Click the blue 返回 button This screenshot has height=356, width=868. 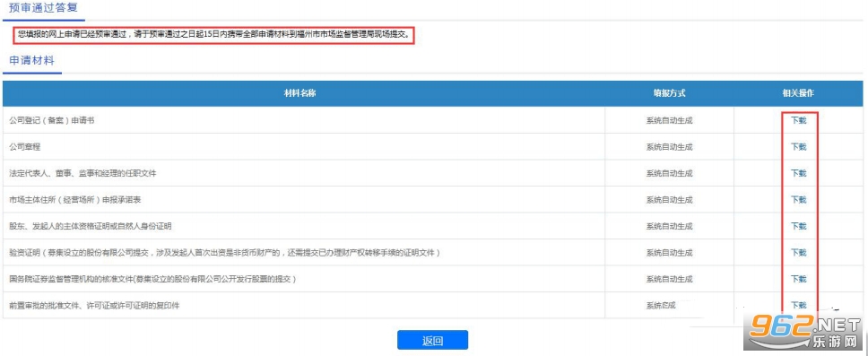[x=432, y=341]
